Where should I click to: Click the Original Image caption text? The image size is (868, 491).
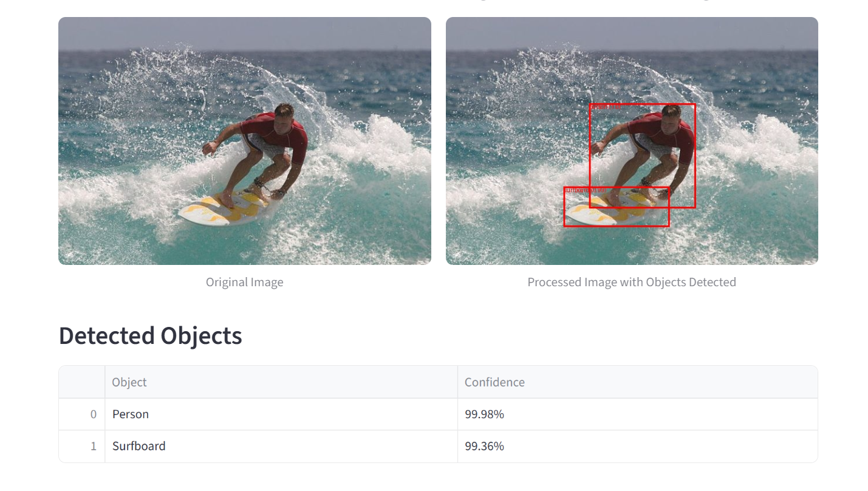(x=244, y=282)
